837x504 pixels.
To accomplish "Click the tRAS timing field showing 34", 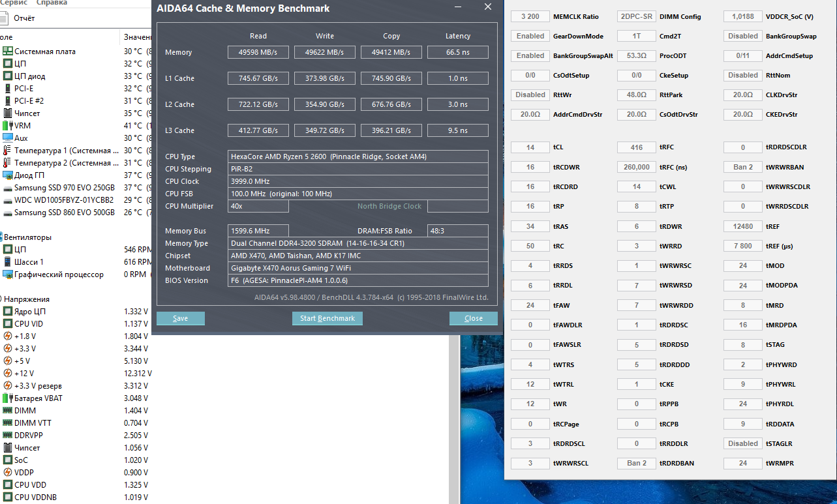I will 530,226.
